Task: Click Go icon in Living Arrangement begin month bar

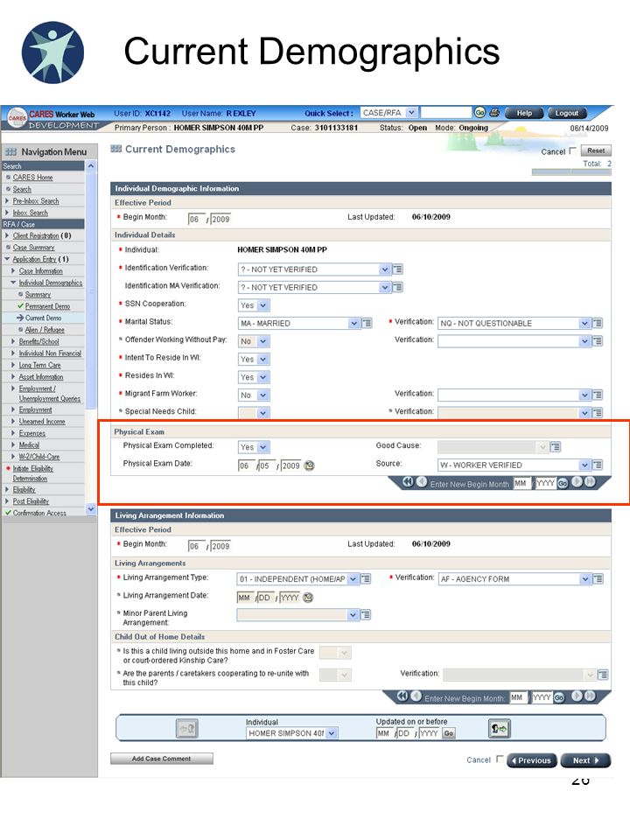Action: 559,697
